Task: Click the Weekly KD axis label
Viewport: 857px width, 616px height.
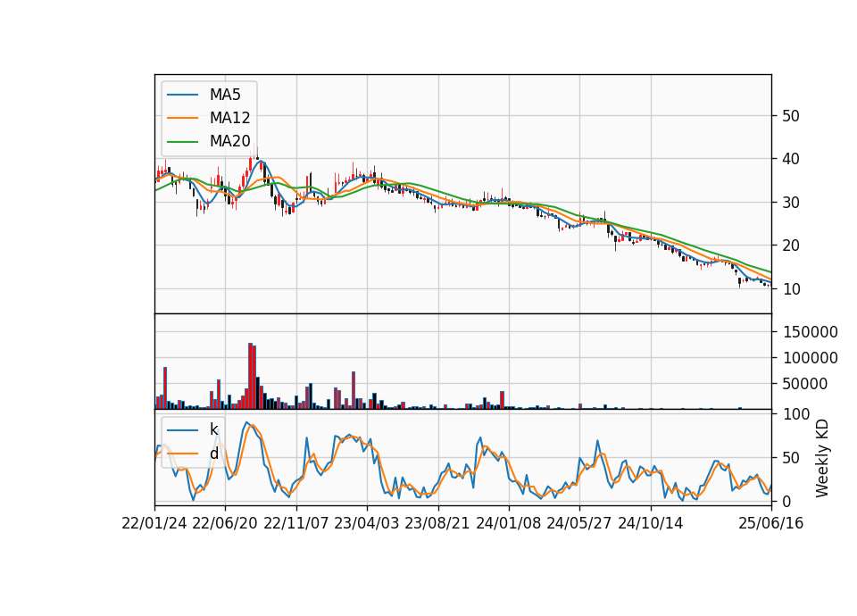Action: [822, 458]
